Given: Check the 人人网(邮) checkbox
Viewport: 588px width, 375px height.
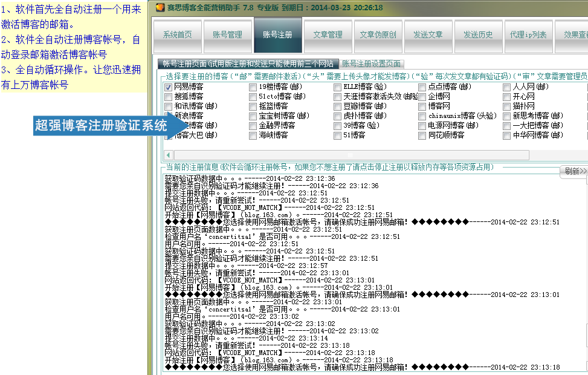Looking at the screenshot, I should (507, 87).
